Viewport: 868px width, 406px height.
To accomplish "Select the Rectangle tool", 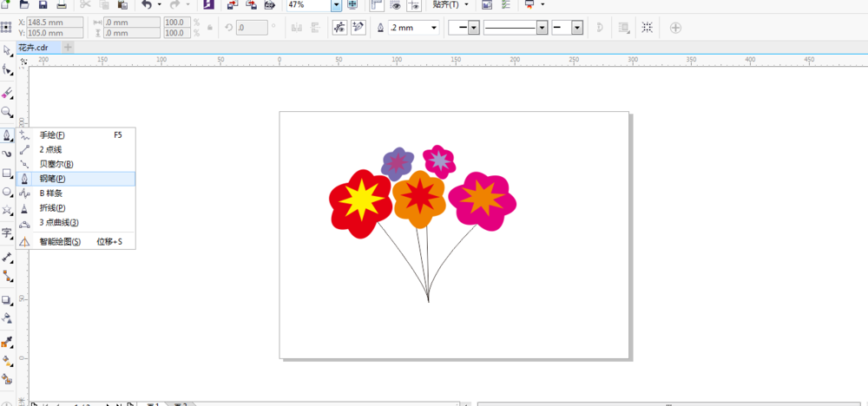I will (7, 174).
